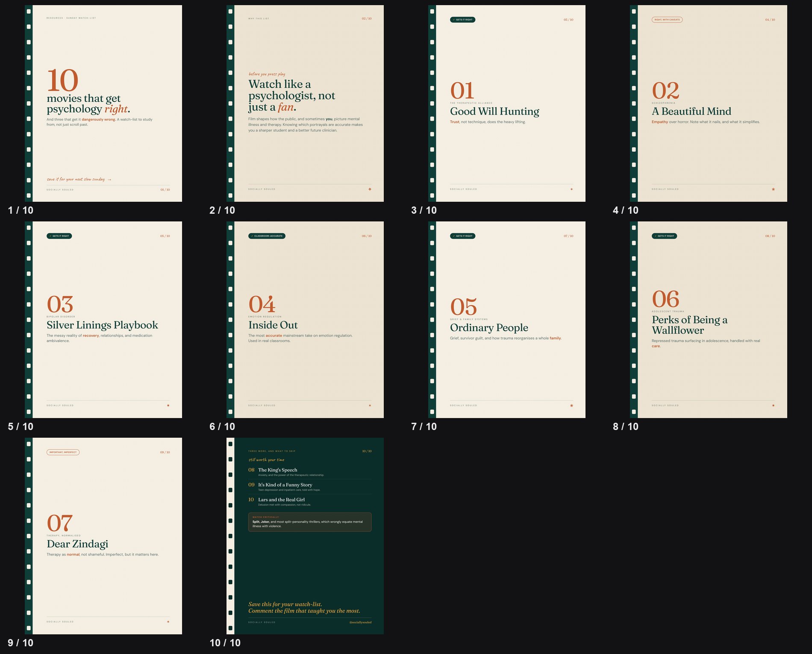This screenshot has height=654, width=812.
Task: Click the "8 / 10" slide caption
Action: pos(626,427)
